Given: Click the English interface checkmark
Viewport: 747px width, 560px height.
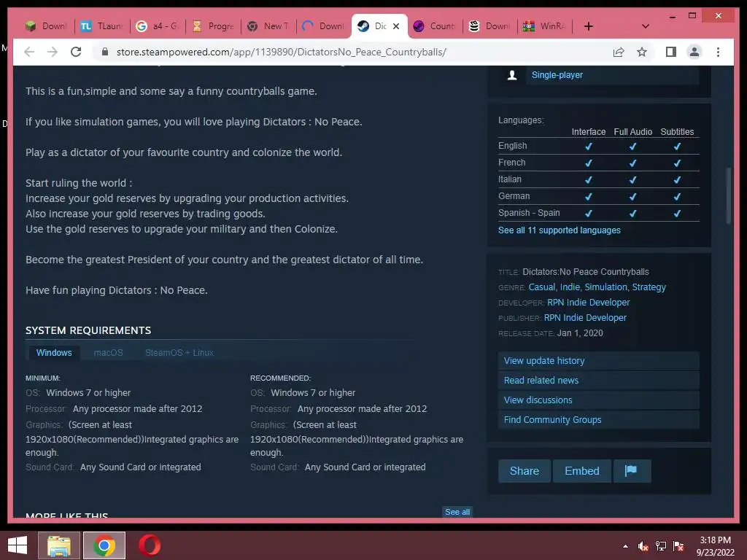Looking at the screenshot, I should tap(589, 146).
